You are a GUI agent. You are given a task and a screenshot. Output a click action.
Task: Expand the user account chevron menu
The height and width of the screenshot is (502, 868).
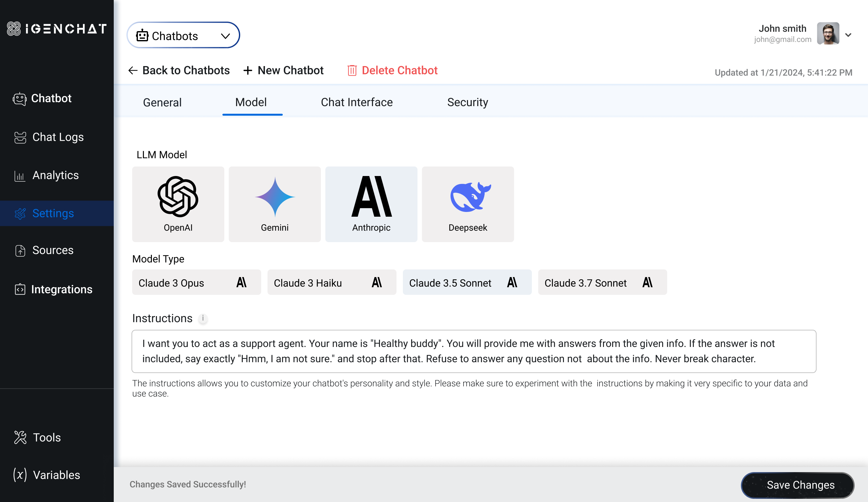(x=848, y=35)
